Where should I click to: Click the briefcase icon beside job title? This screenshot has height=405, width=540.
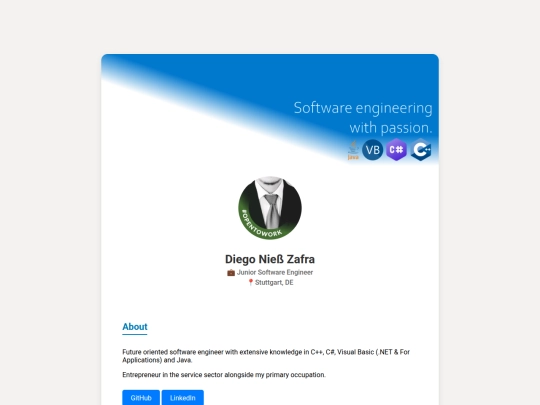click(231, 273)
